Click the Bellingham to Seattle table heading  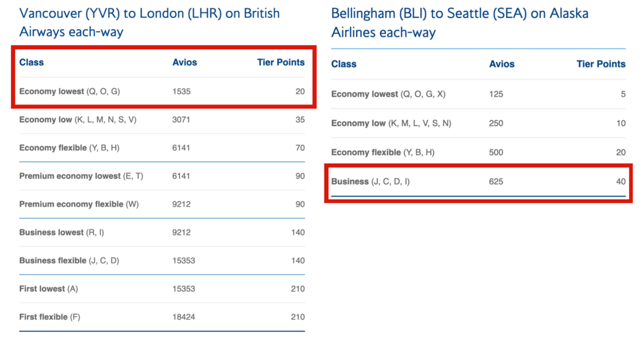click(460, 23)
